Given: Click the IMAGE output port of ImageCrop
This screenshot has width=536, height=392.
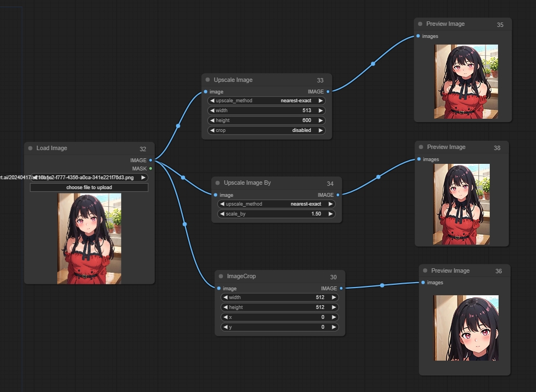Looking at the screenshot, I should (x=341, y=288).
